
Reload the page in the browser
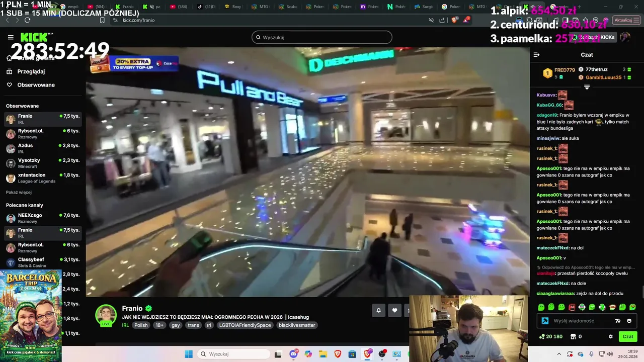[27, 20]
